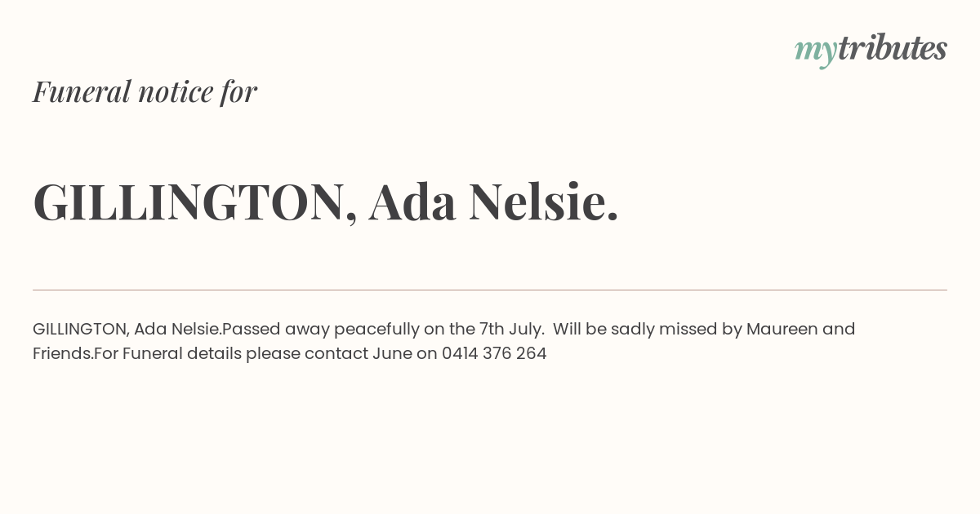Click the "tributes" part of the logo
Image resolution: width=980 pixels, height=514 pixels.
(x=893, y=47)
